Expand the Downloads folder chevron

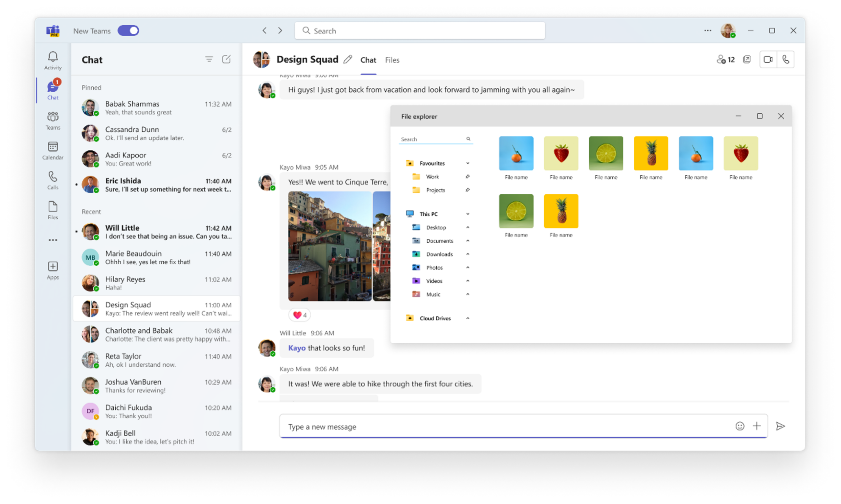click(467, 254)
